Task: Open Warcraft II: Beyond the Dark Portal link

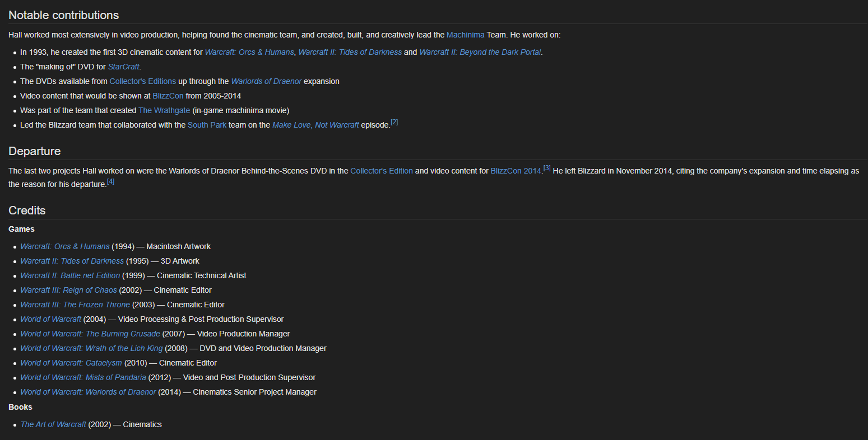Action: [x=480, y=52]
